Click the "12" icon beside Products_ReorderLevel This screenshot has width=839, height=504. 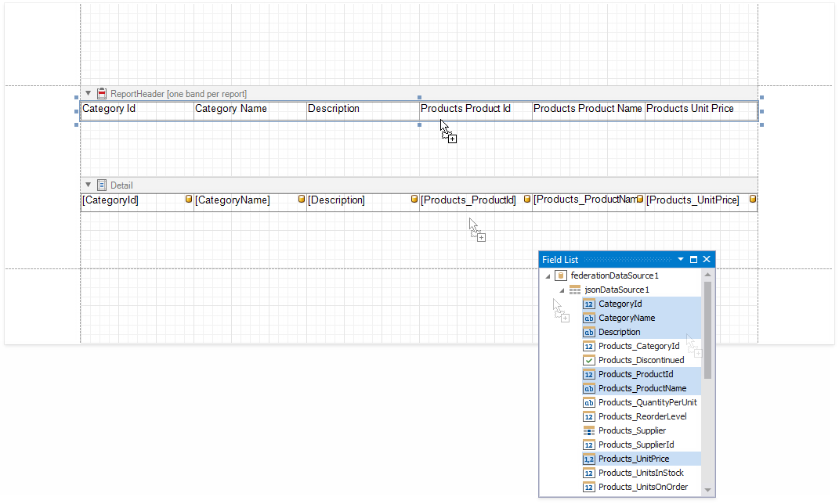588,416
